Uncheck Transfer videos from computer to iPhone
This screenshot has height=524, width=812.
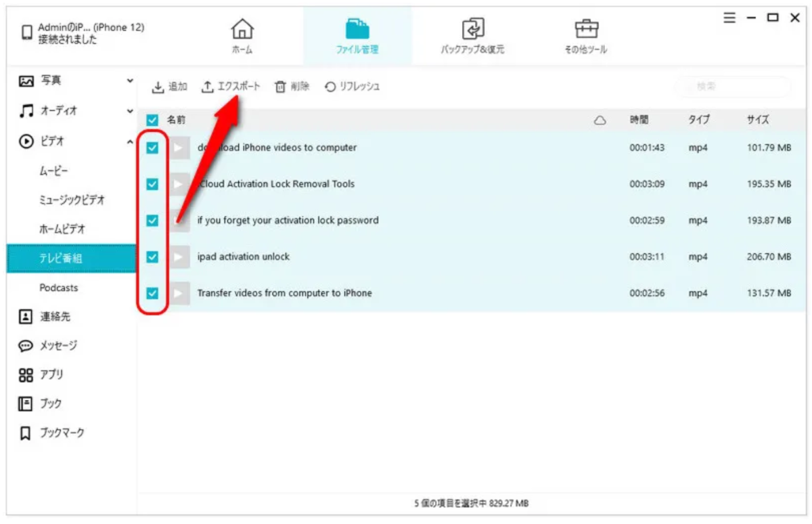[152, 293]
